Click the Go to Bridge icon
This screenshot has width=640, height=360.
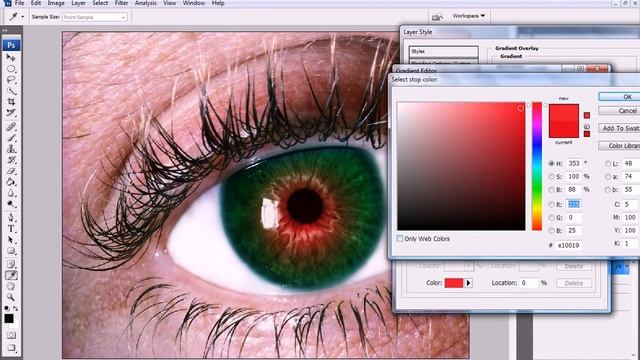(x=437, y=17)
